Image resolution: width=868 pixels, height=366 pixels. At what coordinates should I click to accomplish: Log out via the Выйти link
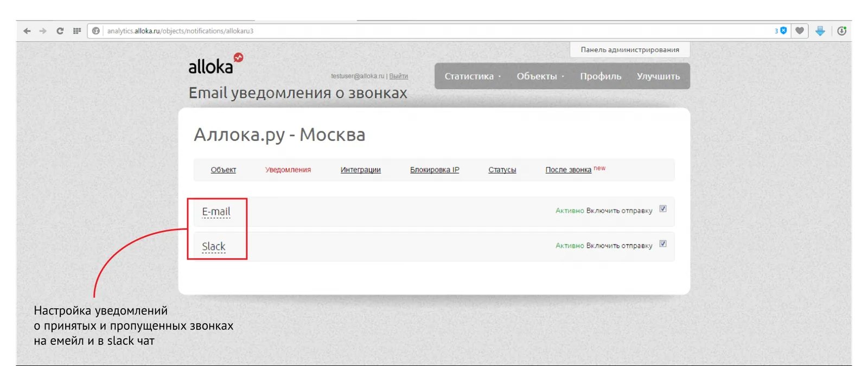399,76
